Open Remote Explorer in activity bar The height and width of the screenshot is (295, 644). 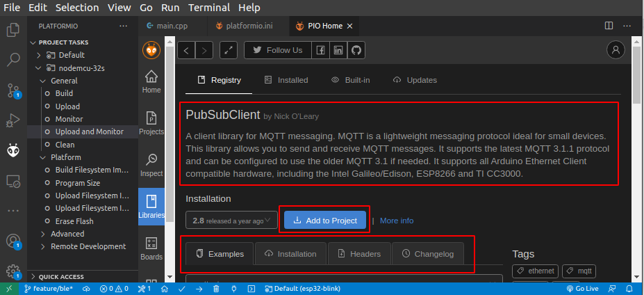tap(13, 181)
